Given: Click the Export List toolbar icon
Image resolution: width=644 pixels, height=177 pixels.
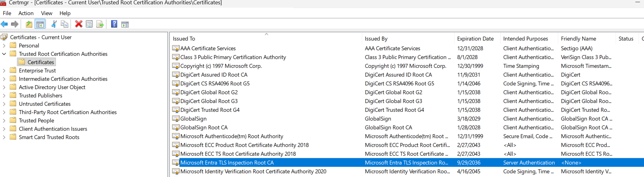Looking at the screenshot, I should pos(100,24).
